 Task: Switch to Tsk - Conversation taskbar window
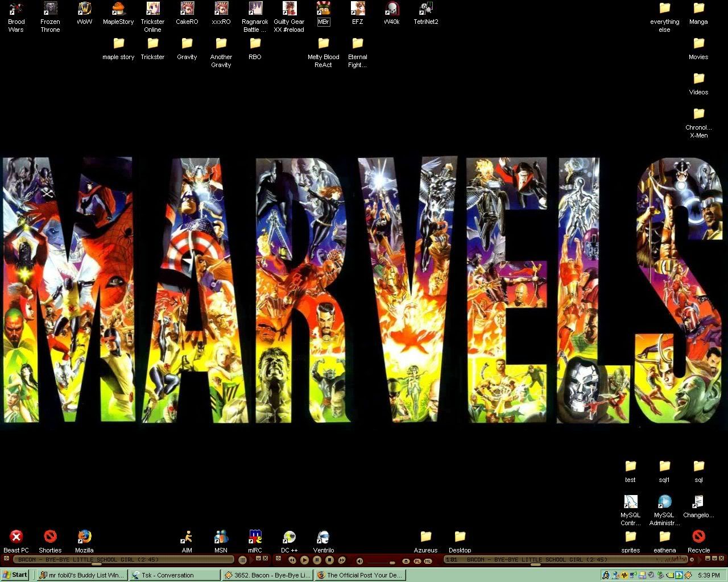175,575
